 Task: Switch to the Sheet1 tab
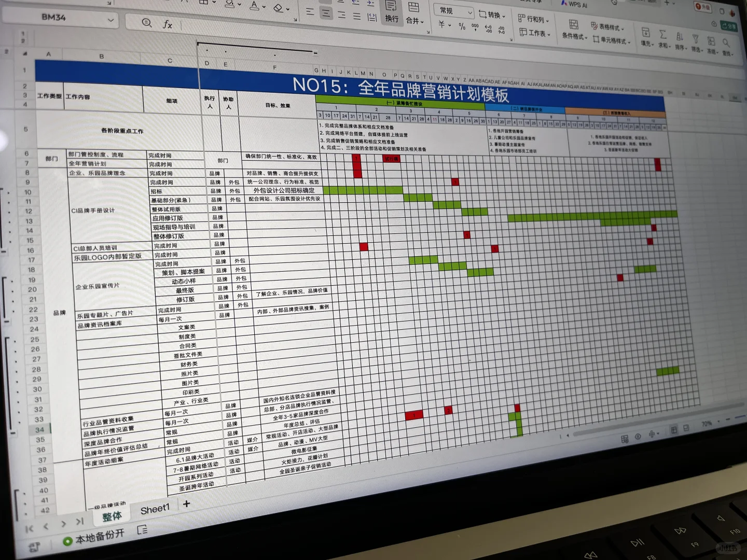pos(155,509)
